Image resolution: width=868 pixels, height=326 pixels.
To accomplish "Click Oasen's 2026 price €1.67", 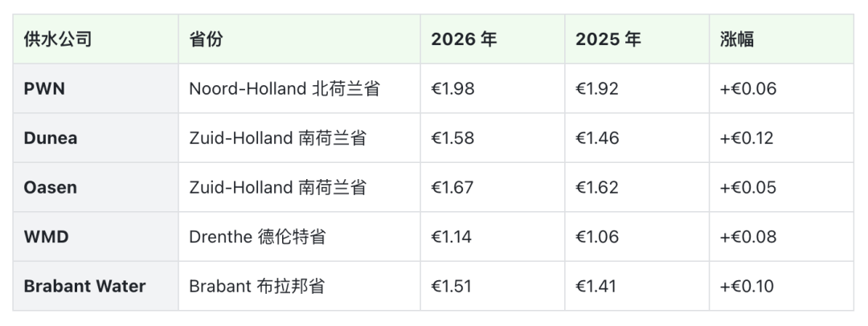I will [x=452, y=187].
